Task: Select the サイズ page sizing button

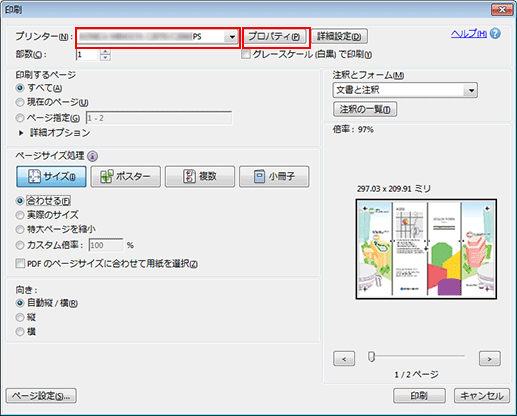Action: pyautogui.click(x=51, y=177)
